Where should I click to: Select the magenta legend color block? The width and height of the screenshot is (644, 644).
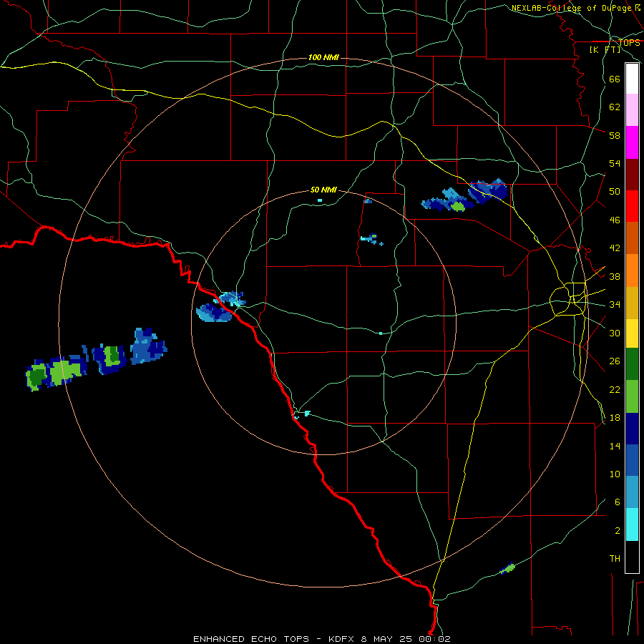(632, 142)
